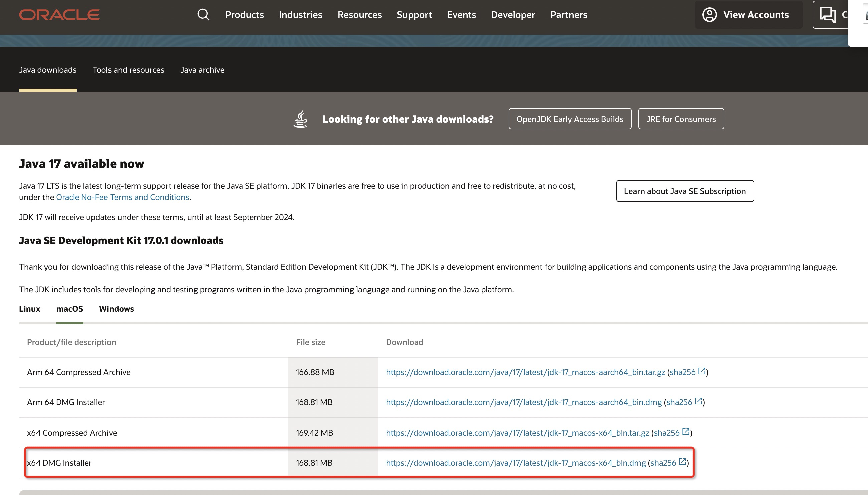
Task: Toggle the Java downloads navigation item
Action: [48, 70]
